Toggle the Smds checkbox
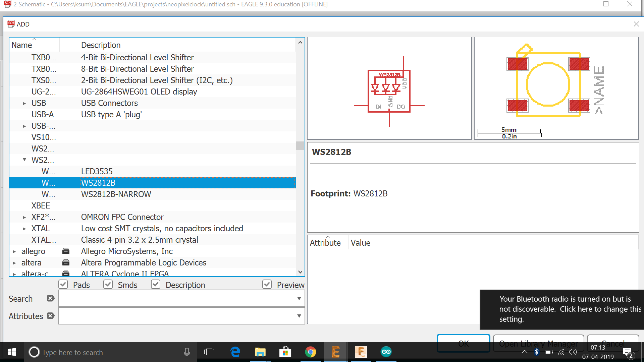644x362 pixels. click(108, 285)
